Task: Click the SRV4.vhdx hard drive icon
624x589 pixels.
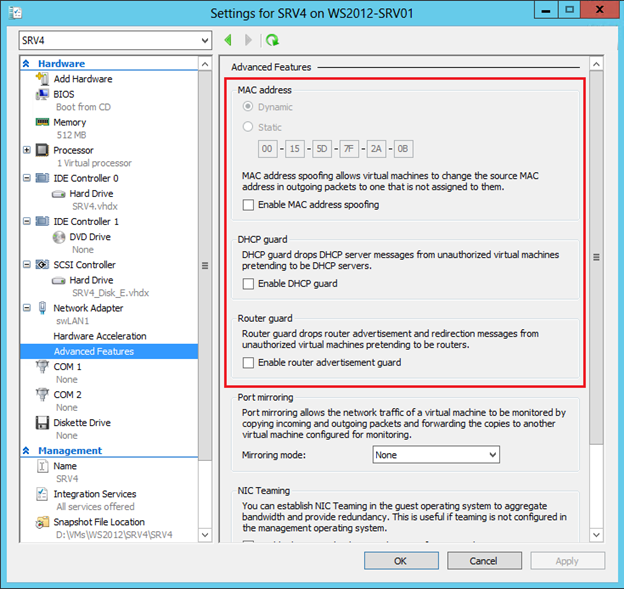Action: point(58,194)
